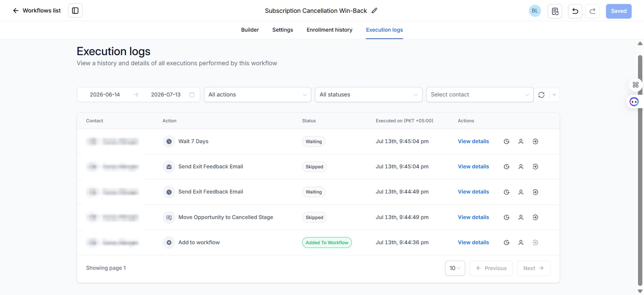Switch to the Settings tab

(x=283, y=30)
